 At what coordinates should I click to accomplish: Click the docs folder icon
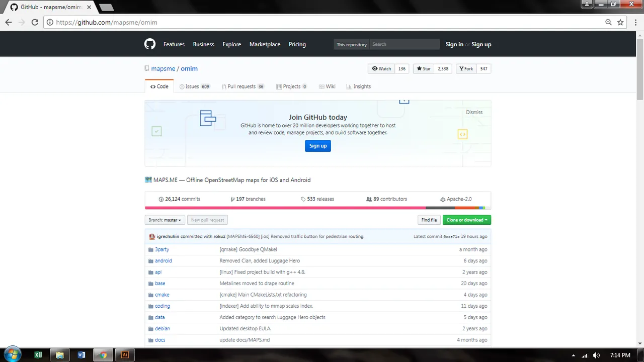click(x=151, y=340)
